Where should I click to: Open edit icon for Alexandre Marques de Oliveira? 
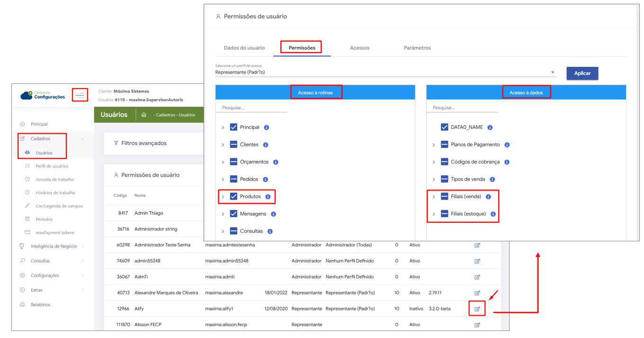coord(477,293)
